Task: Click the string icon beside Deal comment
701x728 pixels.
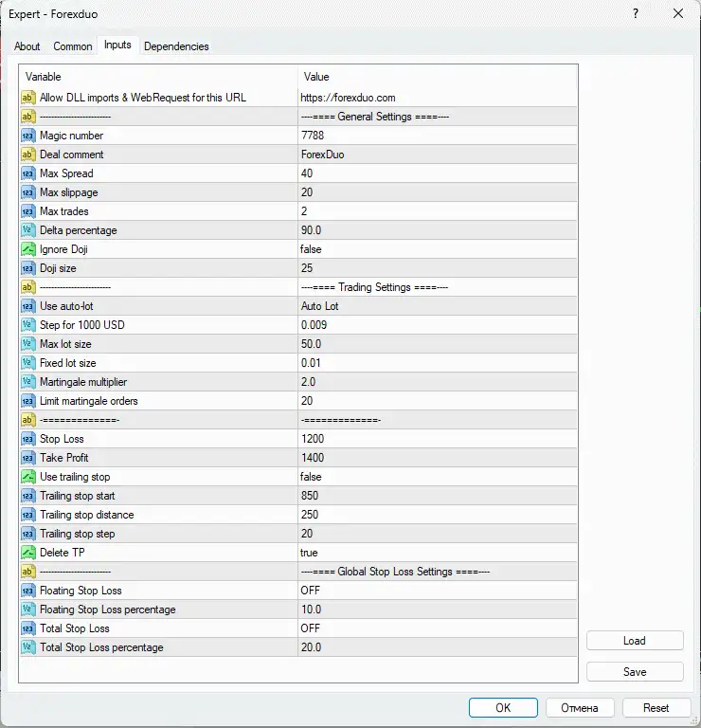Action: click(x=27, y=155)
